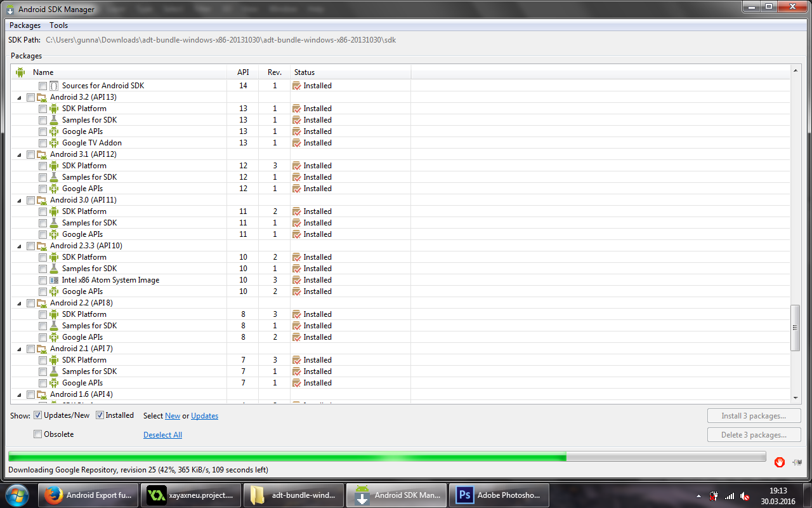Open the Tools menu

coord(58,25)
